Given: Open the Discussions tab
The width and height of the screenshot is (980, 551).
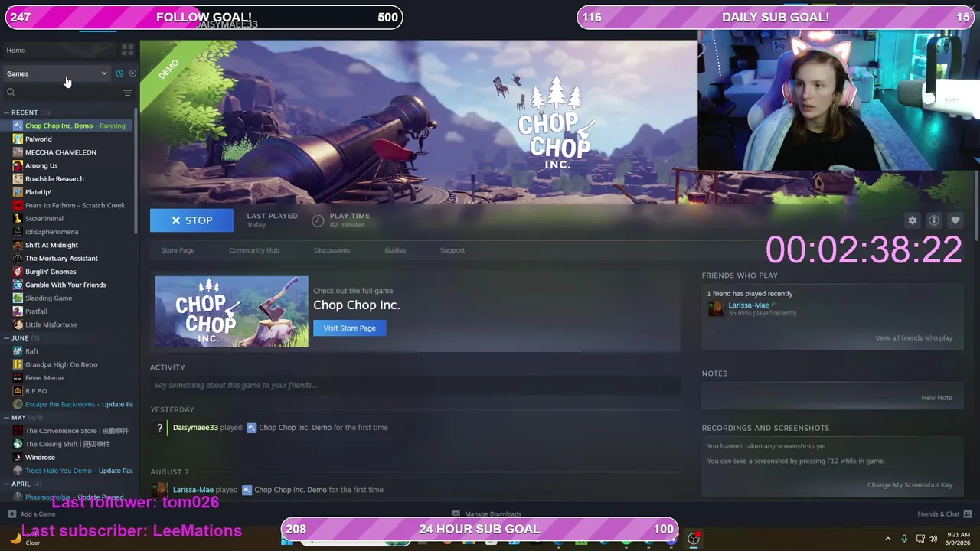Looking at the screenshot, I should click(x=332, y=250).
